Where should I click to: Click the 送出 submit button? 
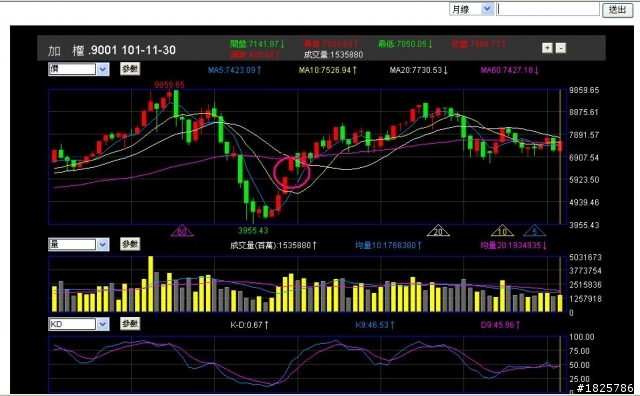point(618,9)
